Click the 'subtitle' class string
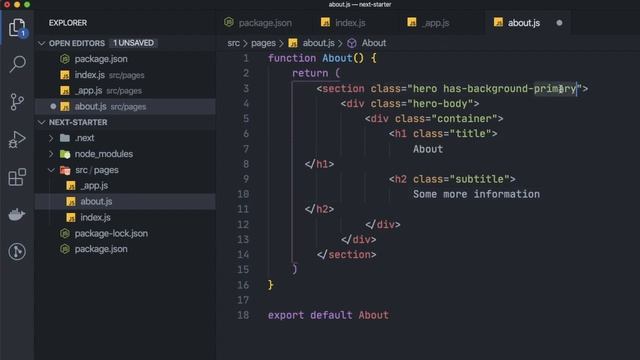The image size is (640, 360). (x=479, y=179)
